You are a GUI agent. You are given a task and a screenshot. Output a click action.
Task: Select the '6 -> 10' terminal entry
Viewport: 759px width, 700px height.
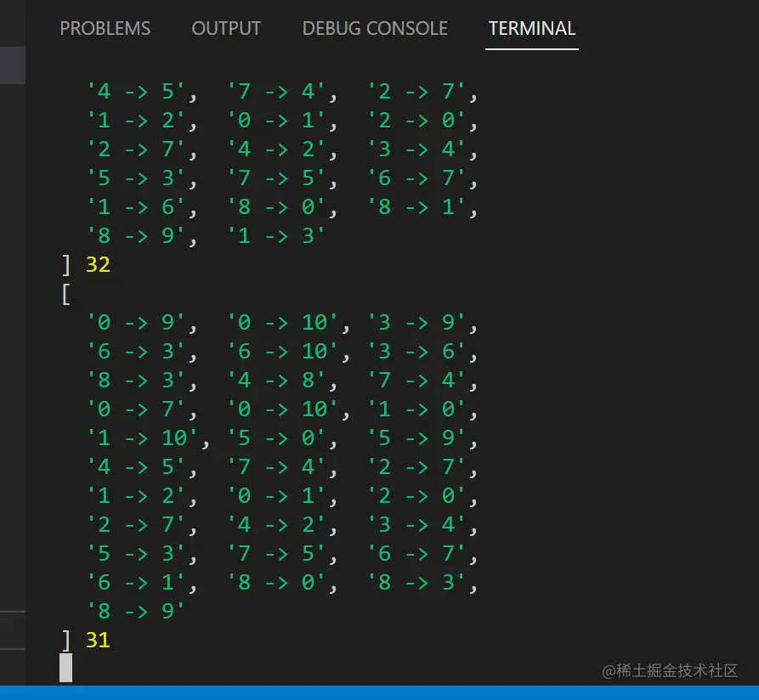(x=283, y=351)
